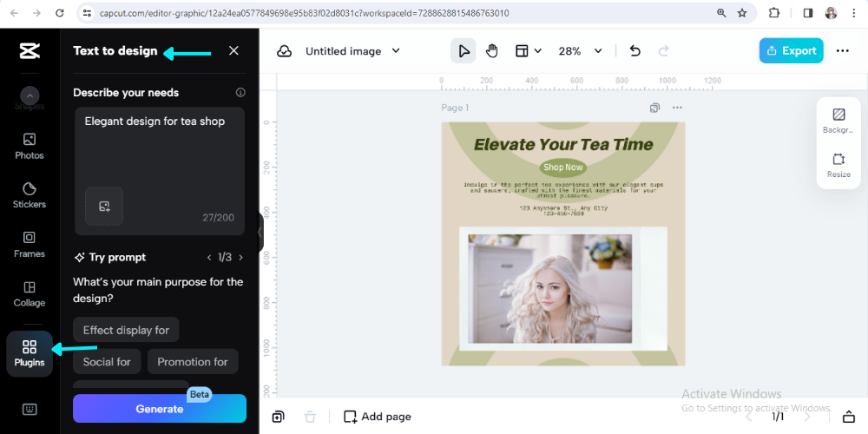The height and width of the screenshot is (434, 868).
Task: Export the design
Action: 791,51
